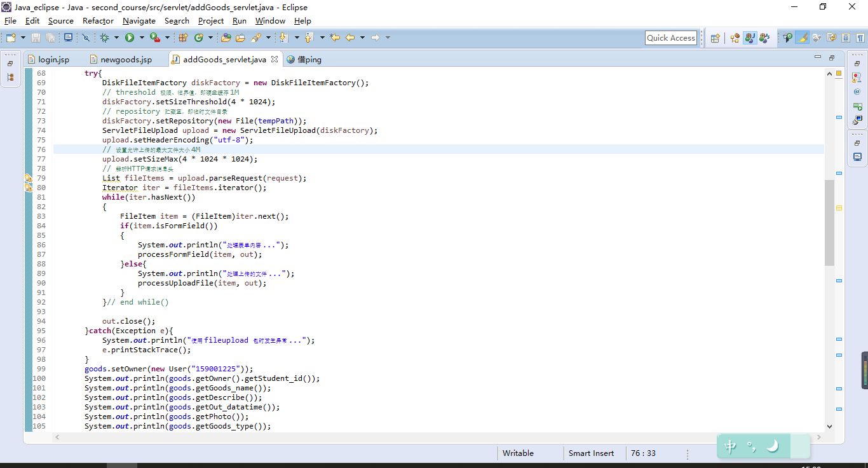Expand Run Last Tool dropdown arrow

tap(167, 38)
